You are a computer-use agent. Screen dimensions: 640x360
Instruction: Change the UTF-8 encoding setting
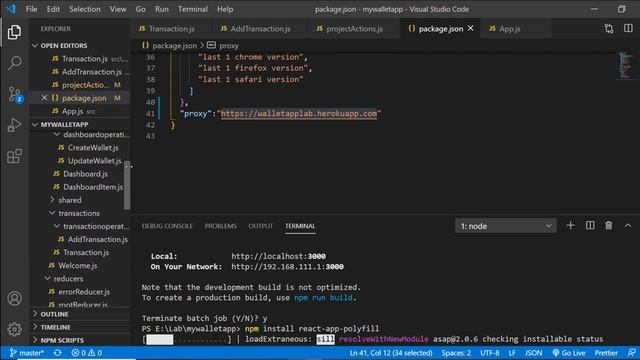pyautogui.click(x=489, y=353)
